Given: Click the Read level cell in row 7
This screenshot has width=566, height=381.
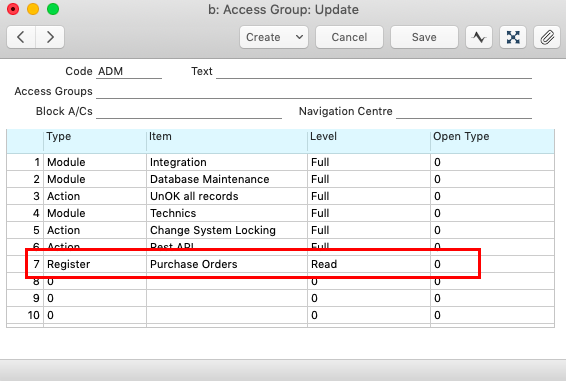Looking at the screenshot, I should click(369, 264).
